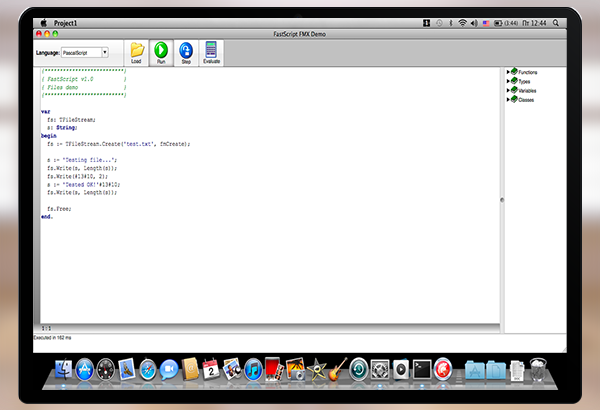Expand the Types tree node

click(x=508, y=81)
